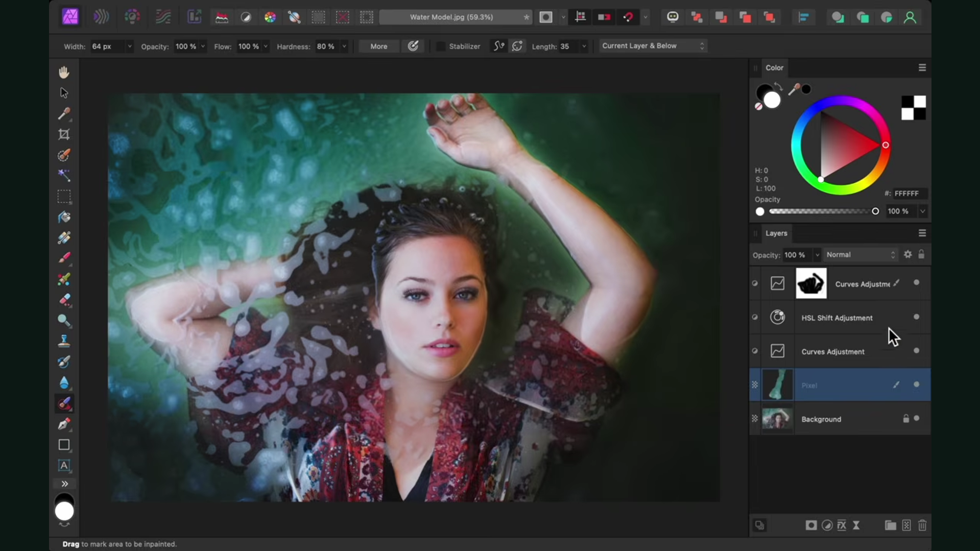The image size is (980, 551).
Task: Enable the Stabilizer checkbox
Action: (440, 46)
